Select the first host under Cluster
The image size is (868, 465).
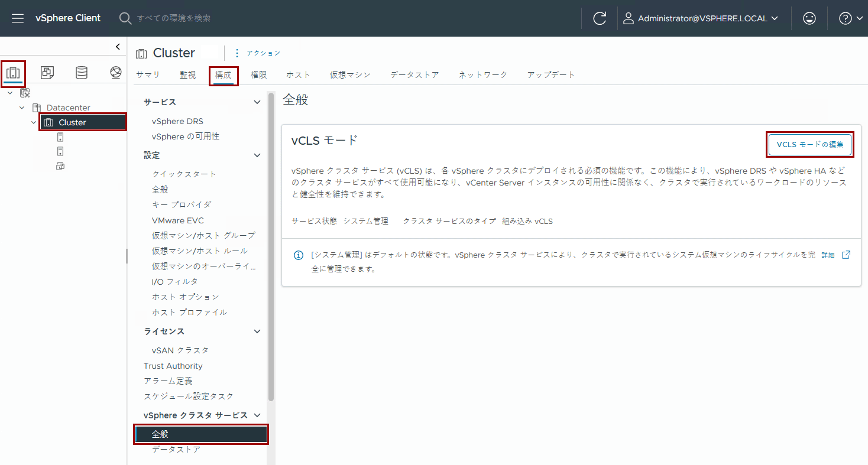[60, 137]
